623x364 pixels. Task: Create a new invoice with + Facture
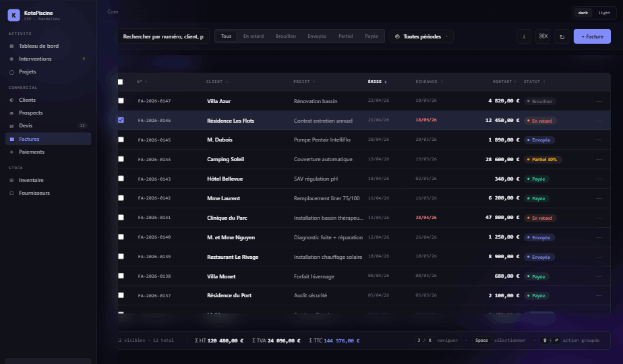592,36
